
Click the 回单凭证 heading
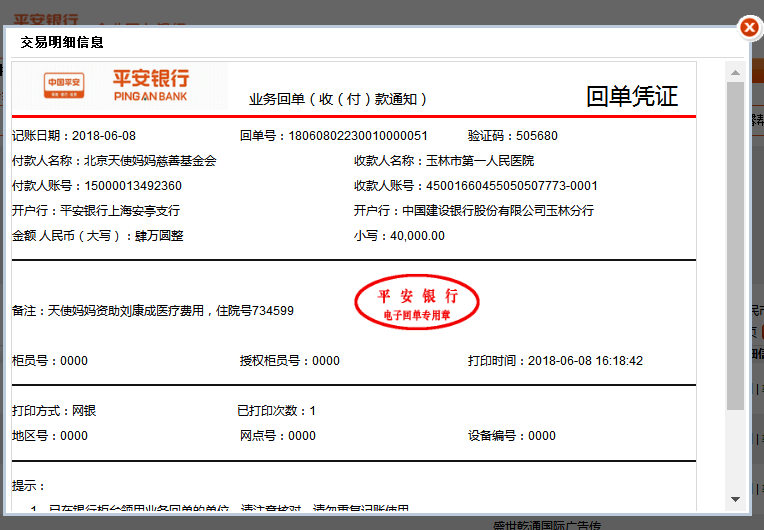click(x=632, y=96)
